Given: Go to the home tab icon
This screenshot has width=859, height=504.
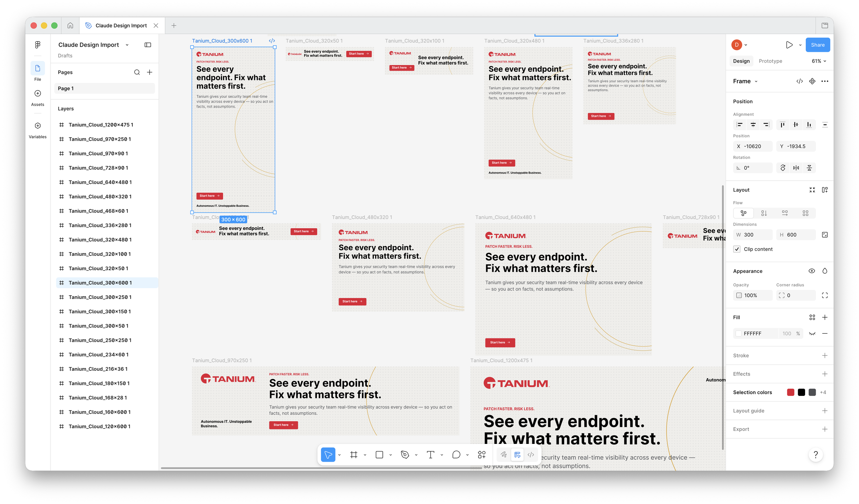Looking at the screenshot, I should pos(70,25).
